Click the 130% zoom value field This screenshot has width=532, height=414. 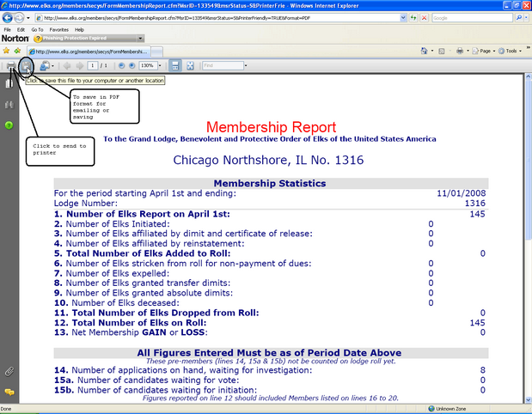pos(148,66)
